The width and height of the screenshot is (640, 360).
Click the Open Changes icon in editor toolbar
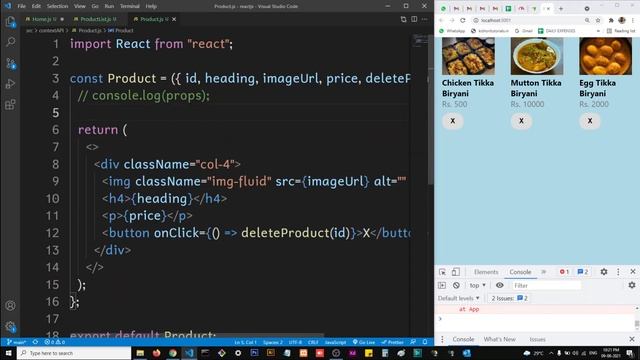point(403,19)
